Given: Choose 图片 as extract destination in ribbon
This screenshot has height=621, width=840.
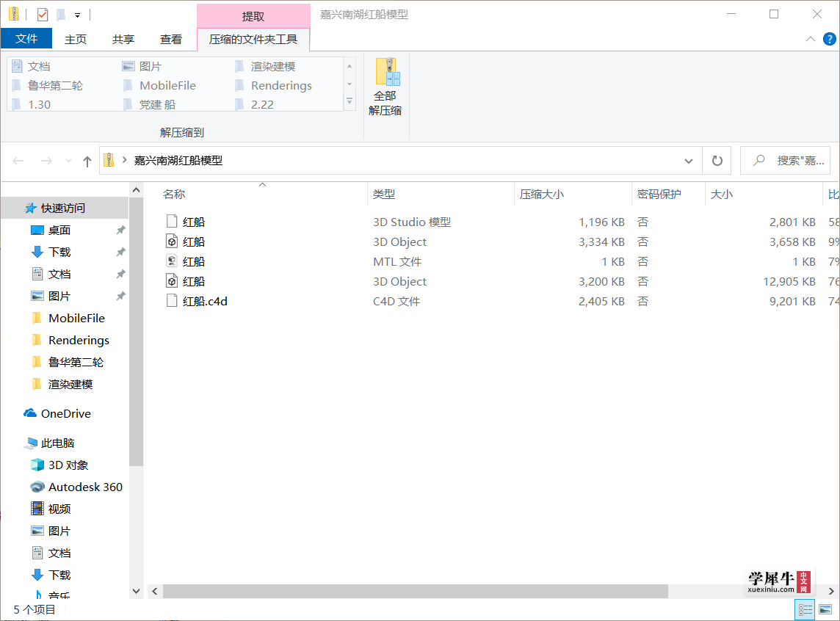Looking at the screenshot, I should [x=142, y=66].
